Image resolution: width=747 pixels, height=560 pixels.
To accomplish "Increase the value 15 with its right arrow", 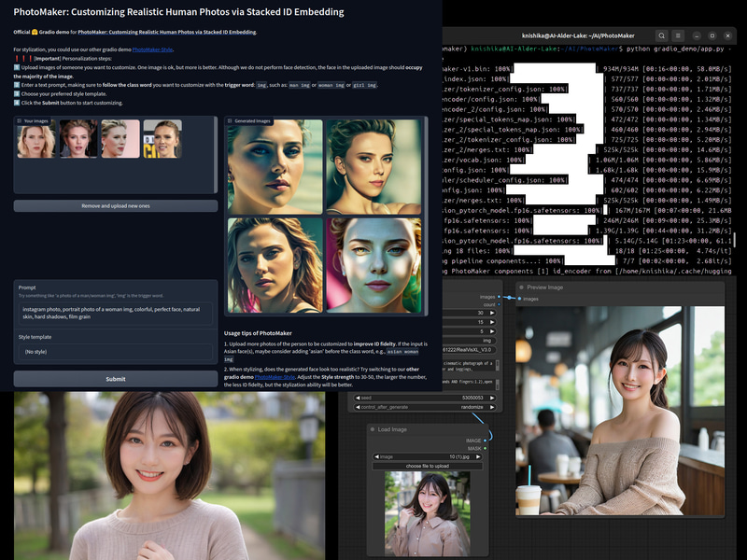I will click(492, 322).
